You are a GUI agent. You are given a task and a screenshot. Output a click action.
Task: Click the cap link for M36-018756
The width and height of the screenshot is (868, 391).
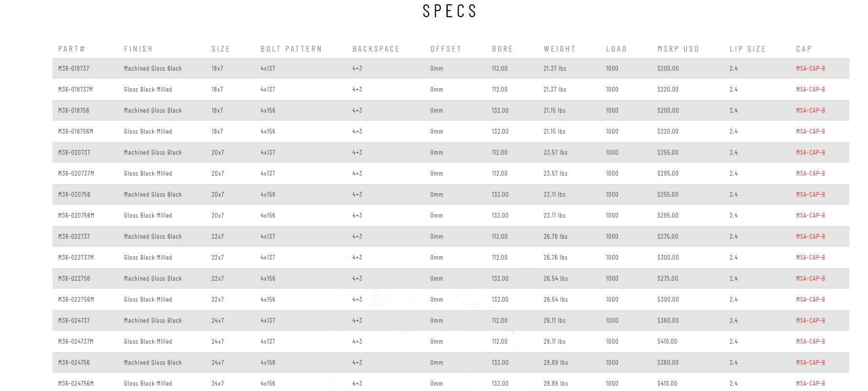tap(810, 110)
